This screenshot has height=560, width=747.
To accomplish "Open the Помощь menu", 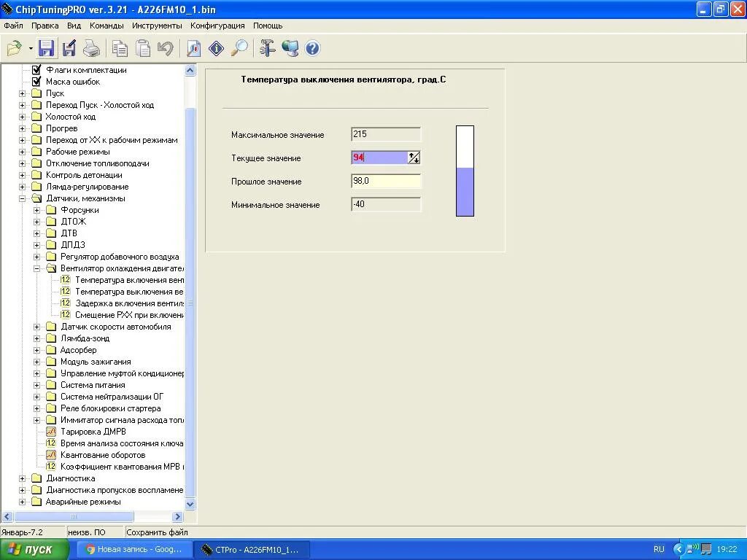I will tap(267, 26).
